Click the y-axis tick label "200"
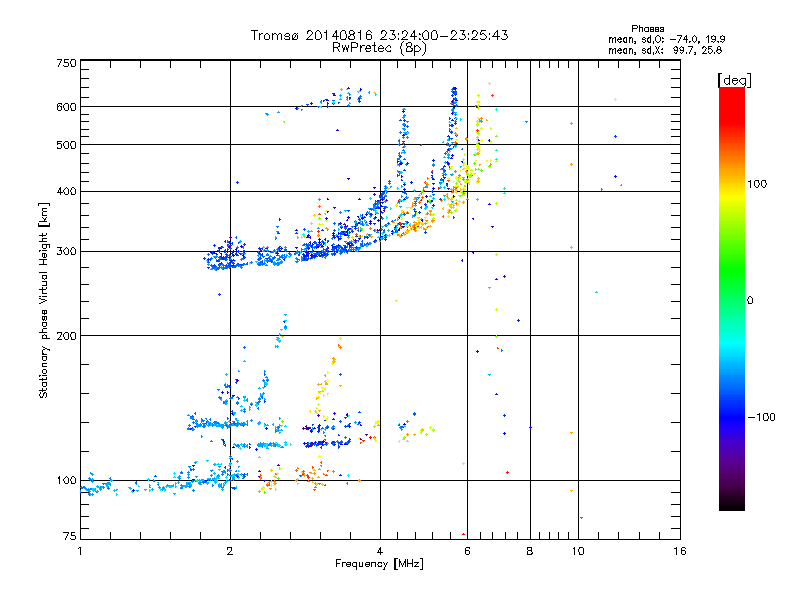This screenshot has width=800, height=600. coord(66,336)
